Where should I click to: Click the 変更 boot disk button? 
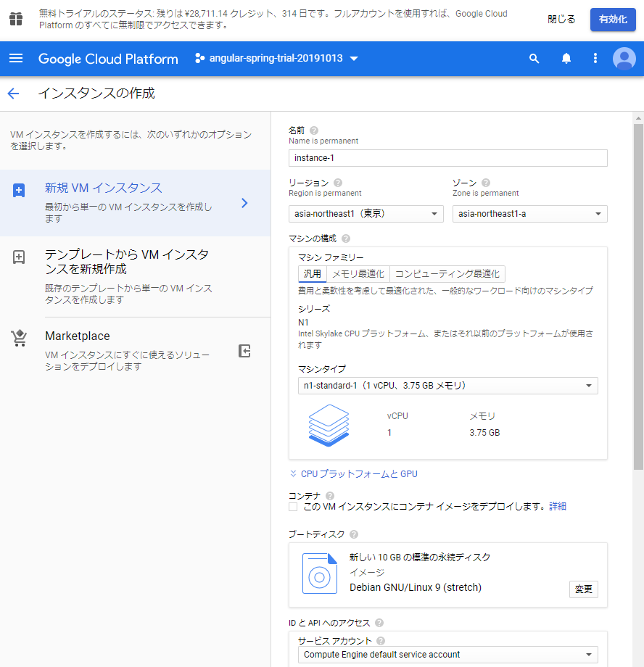pos(584,589)
